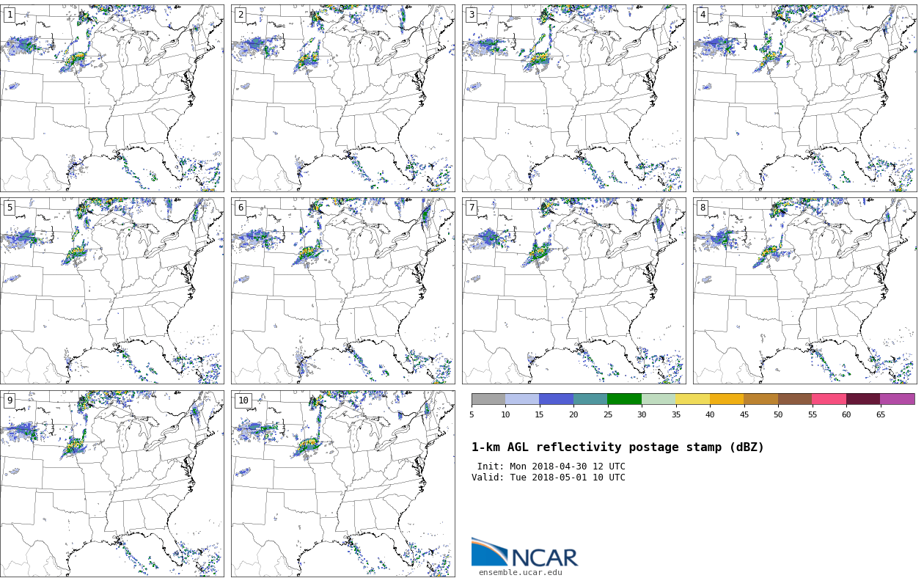This screenshot has height=578, width=924.
Task: Click the number 3 panel label box
Action: click(472, 15)
